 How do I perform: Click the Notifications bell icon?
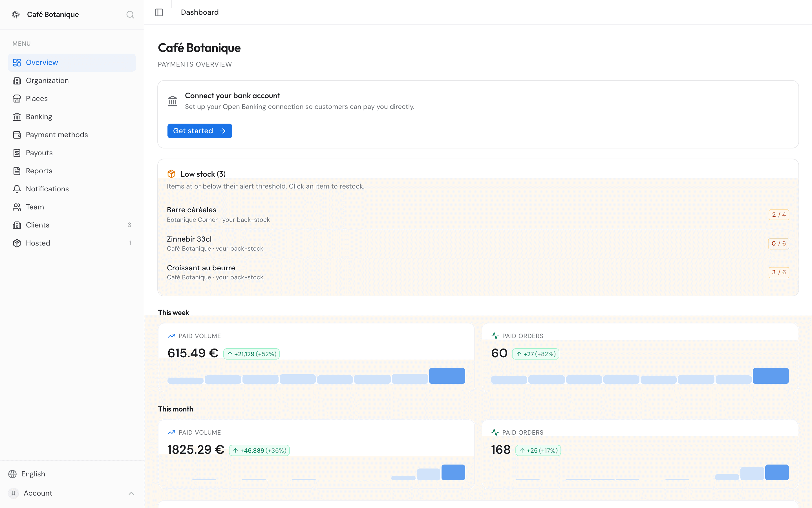[x=17, y=189]
